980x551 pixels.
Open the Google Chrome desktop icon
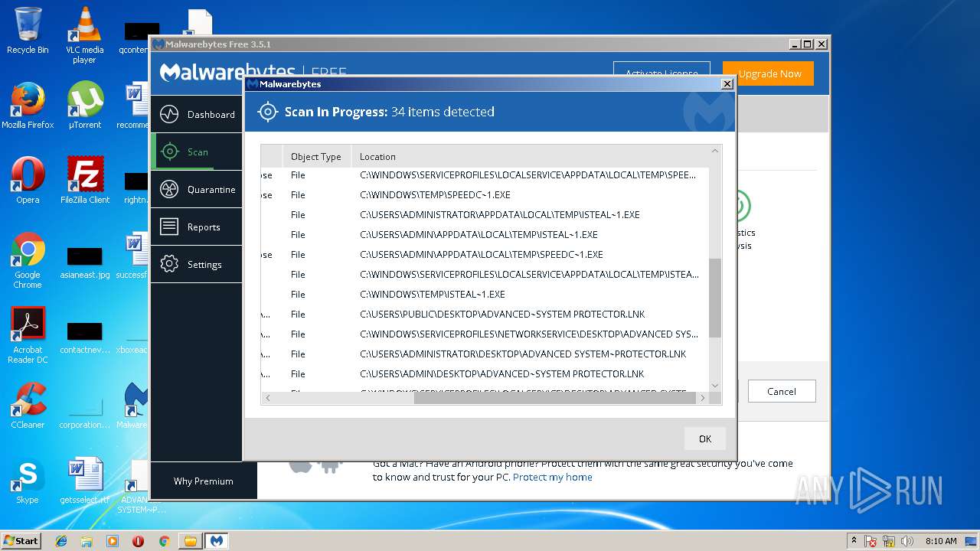click(x=28, y=260)
